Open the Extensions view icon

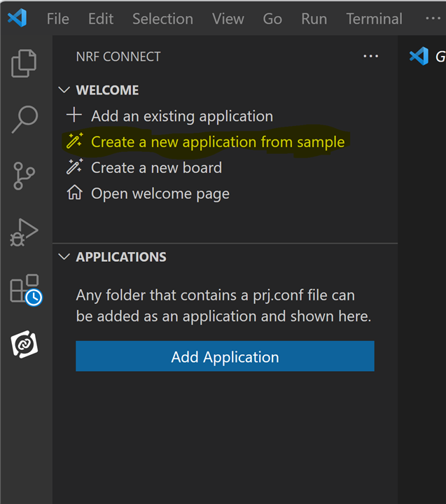coord(26,290)
